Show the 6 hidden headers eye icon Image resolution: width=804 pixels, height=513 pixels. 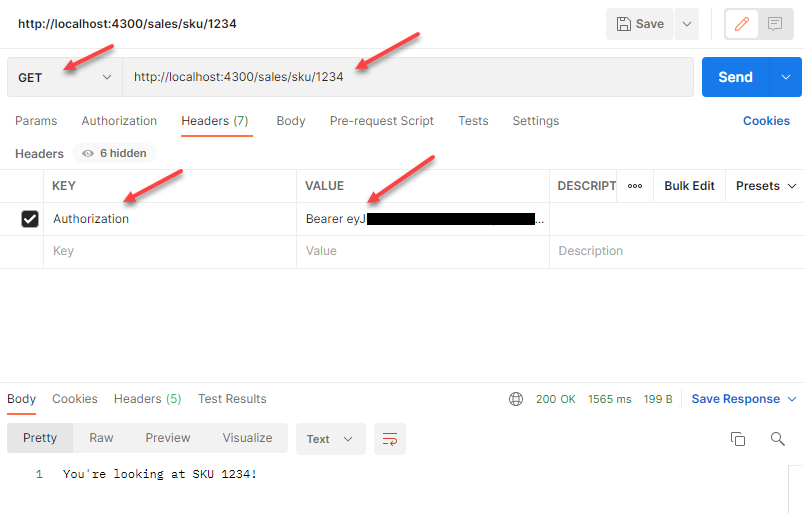(x=89, y=154)
